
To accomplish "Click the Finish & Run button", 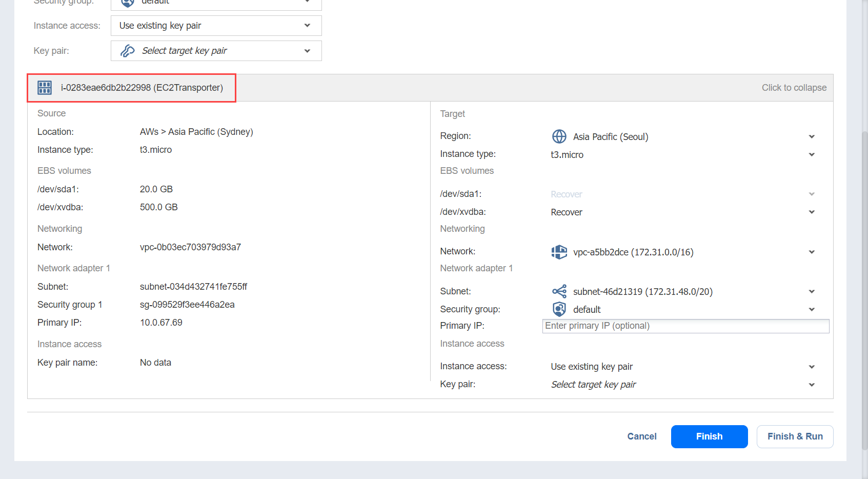I will (795, 436).
